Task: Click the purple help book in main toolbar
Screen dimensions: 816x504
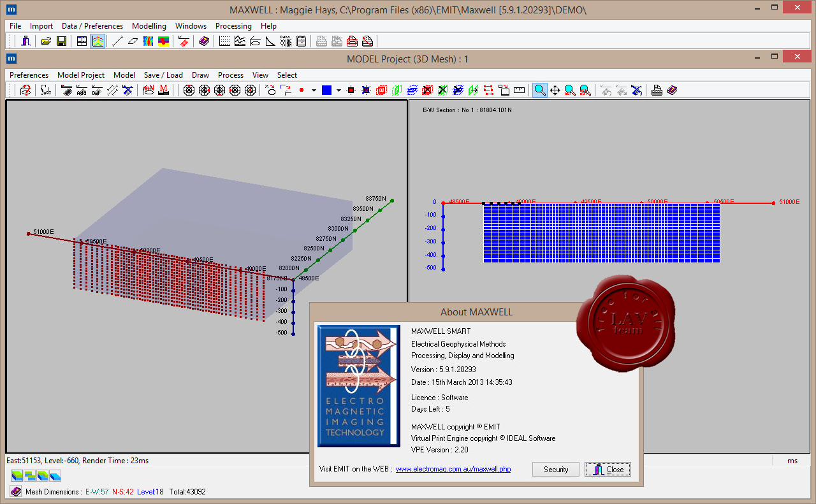Action: [203, 41]
